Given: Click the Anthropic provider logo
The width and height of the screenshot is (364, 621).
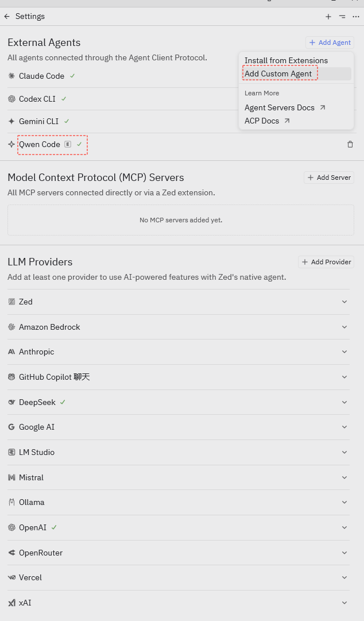Looking at the screenshot, I should pos(11,352).
